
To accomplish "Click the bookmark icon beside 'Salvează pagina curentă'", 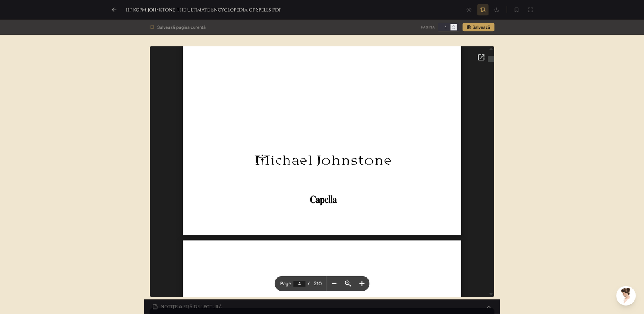I will tap(152, 27).
